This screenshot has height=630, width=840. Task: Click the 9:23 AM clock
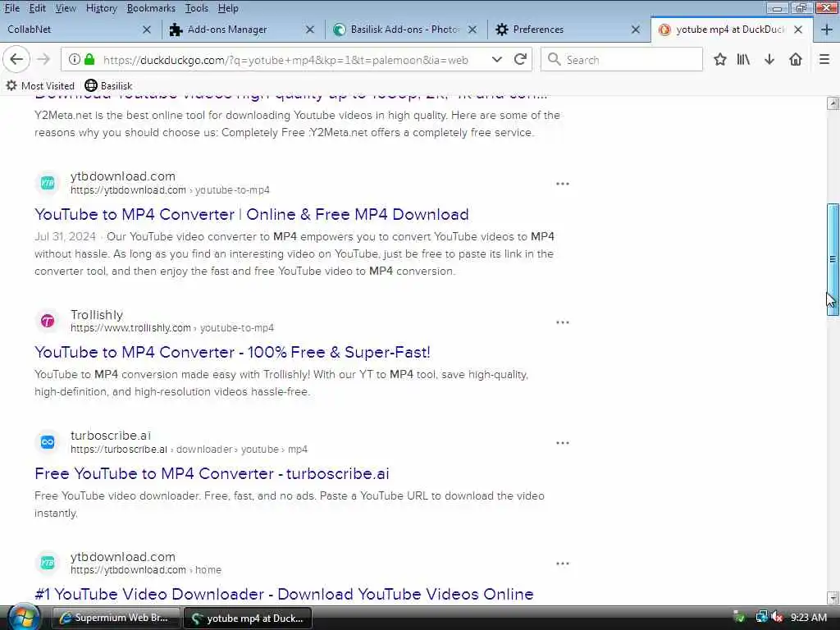[x=808, y=618]
